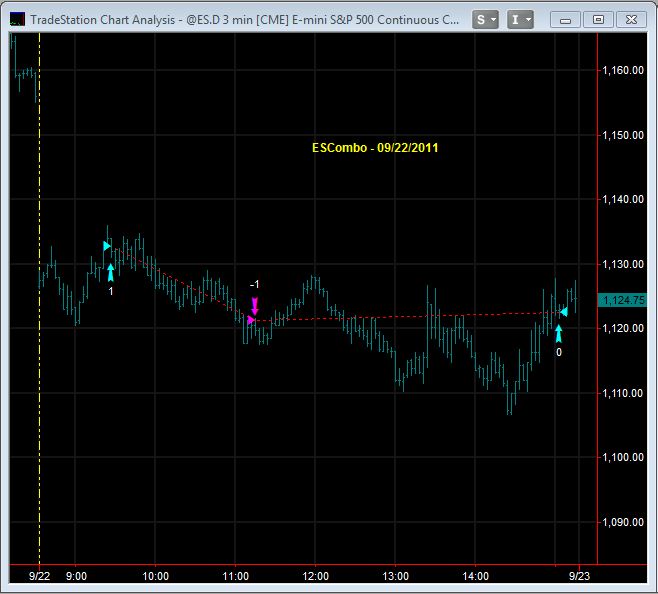This screenshot has height=594, width=658.
Task: Open the S symbol-link dropdown in title bar
Action: pos(486,18)
